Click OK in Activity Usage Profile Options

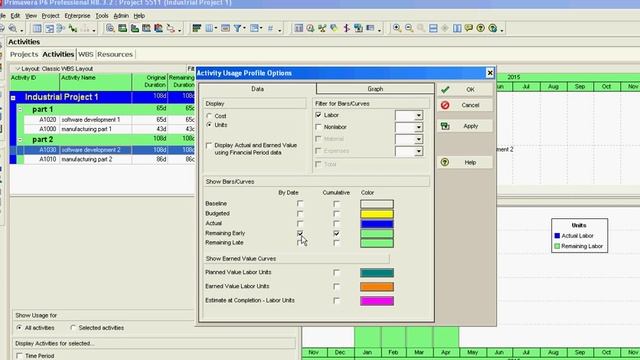coord(464,89)
